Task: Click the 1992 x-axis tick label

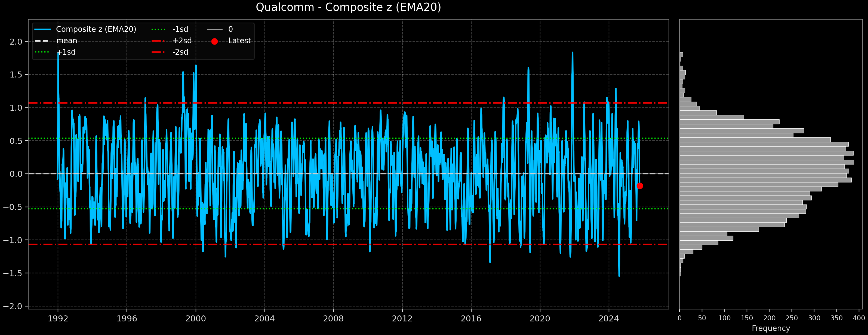Action: tap(58, 318)
